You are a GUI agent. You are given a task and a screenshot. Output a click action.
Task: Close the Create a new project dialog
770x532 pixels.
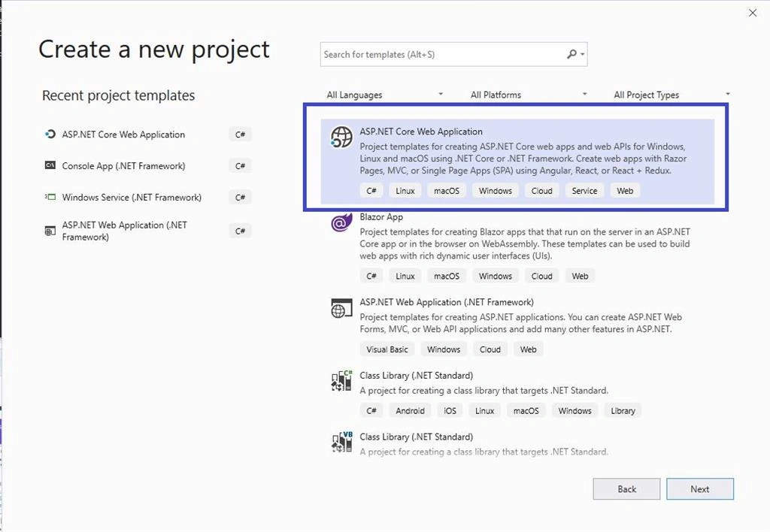tap(752, 13)
